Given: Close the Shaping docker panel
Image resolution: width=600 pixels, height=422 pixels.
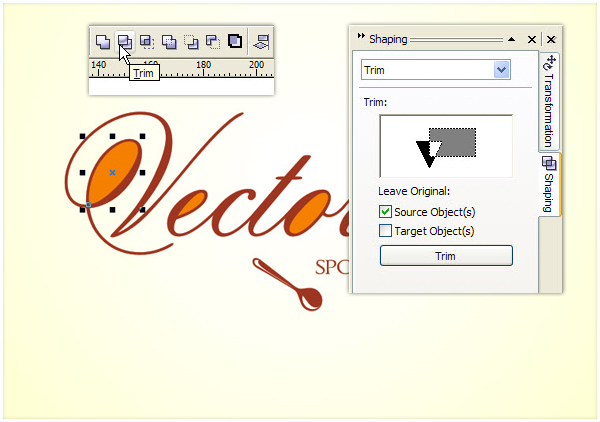Looking at the screenshot, I should pyautogui.click(x=532, y=39).
